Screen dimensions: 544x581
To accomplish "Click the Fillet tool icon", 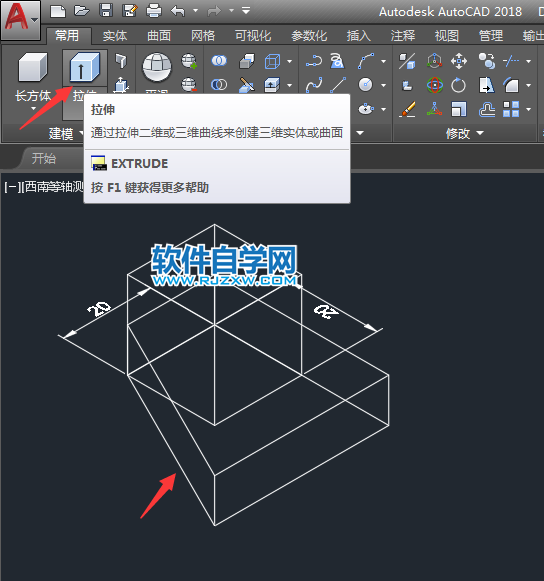I will point(511,85).
